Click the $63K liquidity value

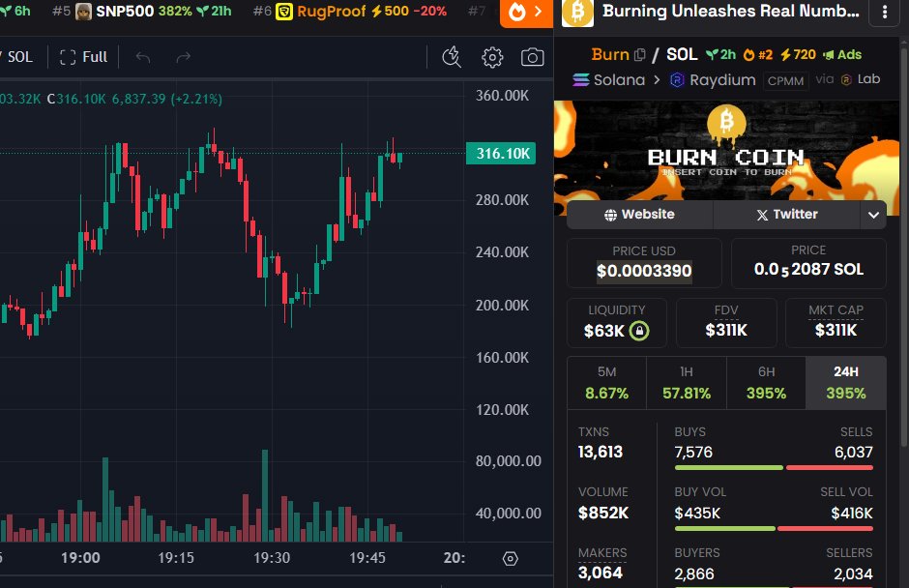tap(604, 331)
